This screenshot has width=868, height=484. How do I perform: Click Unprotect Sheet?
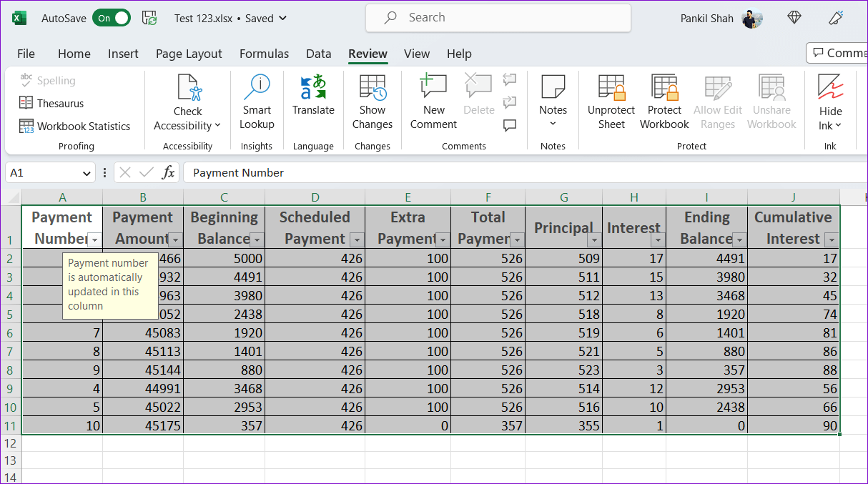(x=611, y=100)
